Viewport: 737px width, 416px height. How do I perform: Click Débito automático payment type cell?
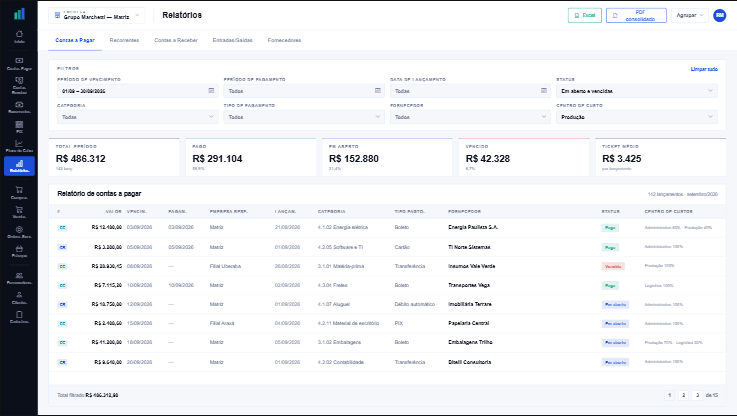point(415,305)
